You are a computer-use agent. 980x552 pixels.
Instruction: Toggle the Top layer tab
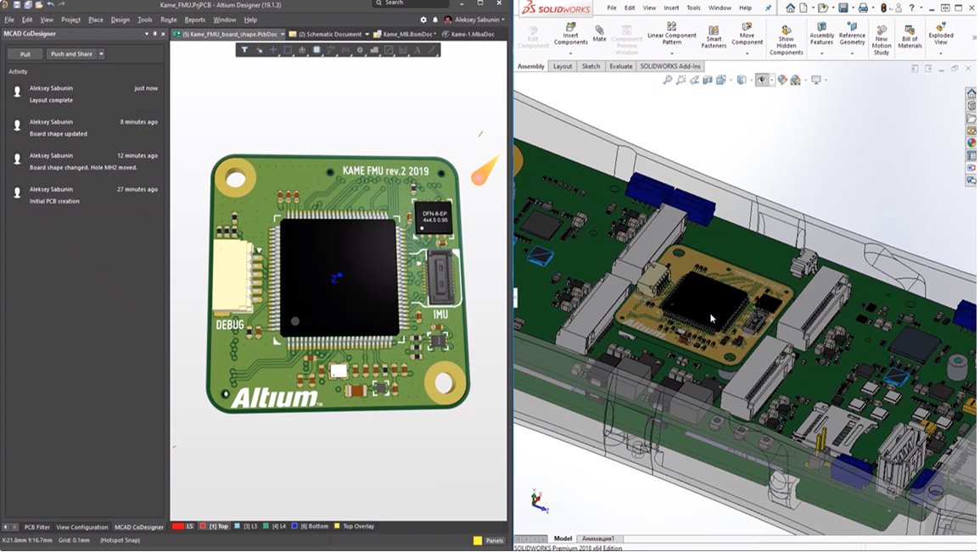tap(214, 527)
